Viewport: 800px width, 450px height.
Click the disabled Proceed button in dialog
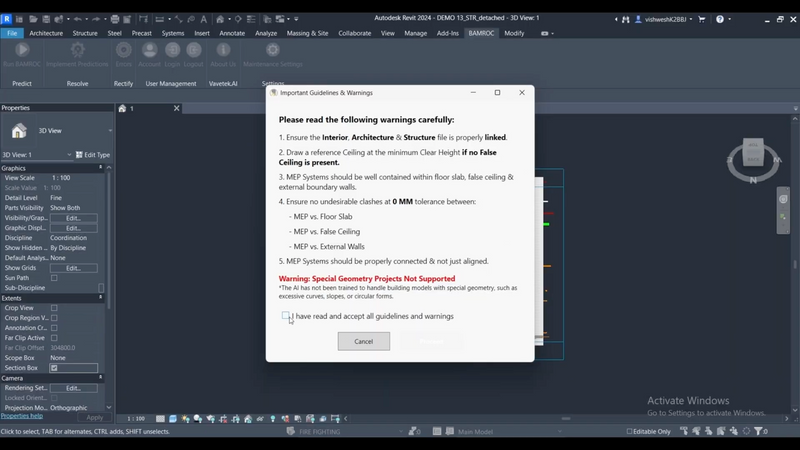click(x=432, y=341)
